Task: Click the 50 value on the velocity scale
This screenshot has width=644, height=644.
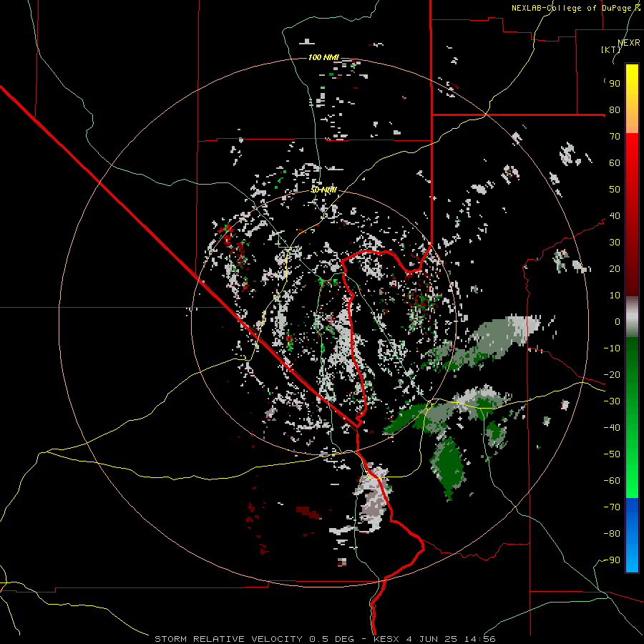Action: (615, 190)
